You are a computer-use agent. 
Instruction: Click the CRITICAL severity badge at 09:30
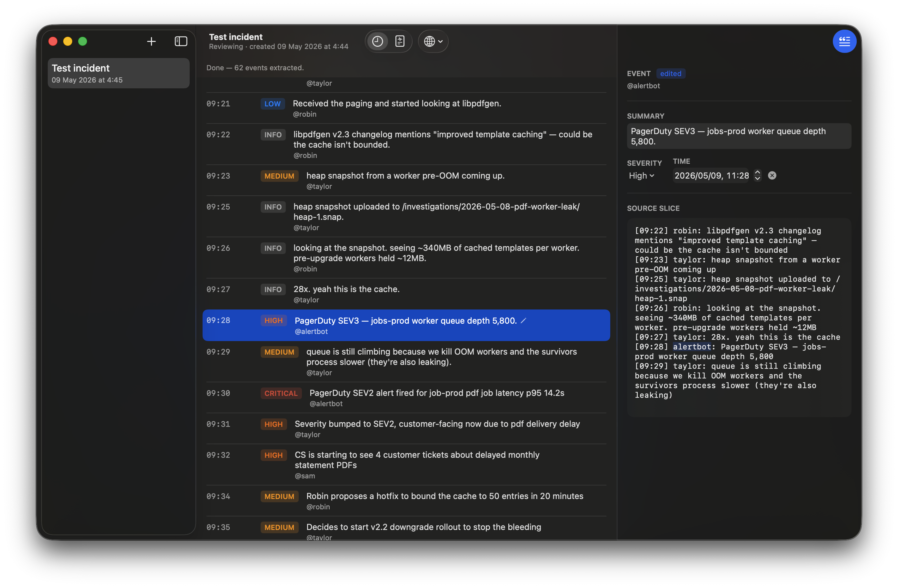click(281, 393)
